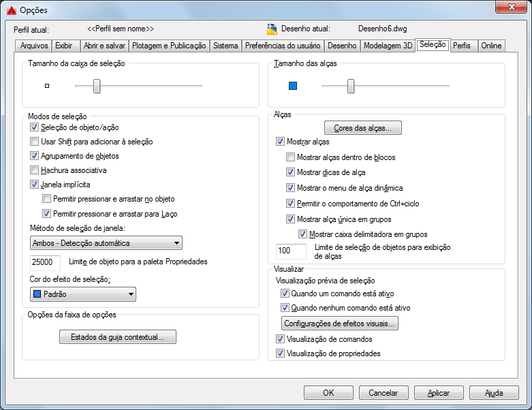Enable Usar Shift para adicionar à seleção

click(x=34, y=142)
